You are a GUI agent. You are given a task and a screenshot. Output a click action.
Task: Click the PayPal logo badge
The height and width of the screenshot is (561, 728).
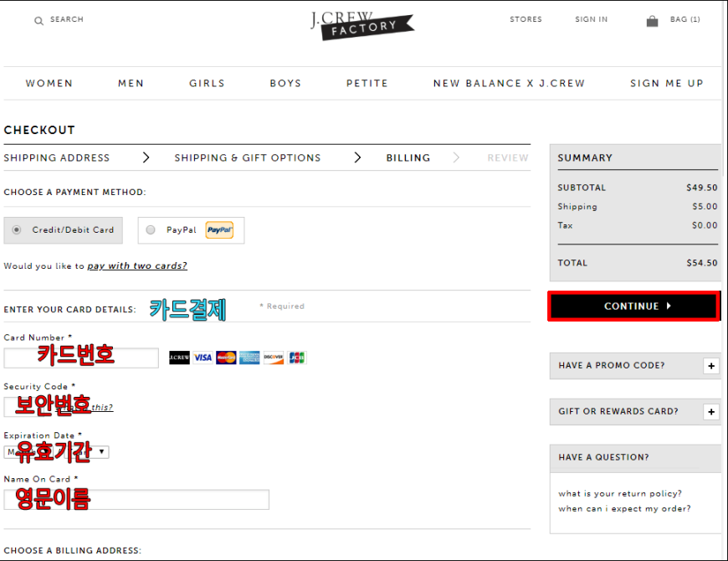(x=219, y=230)
